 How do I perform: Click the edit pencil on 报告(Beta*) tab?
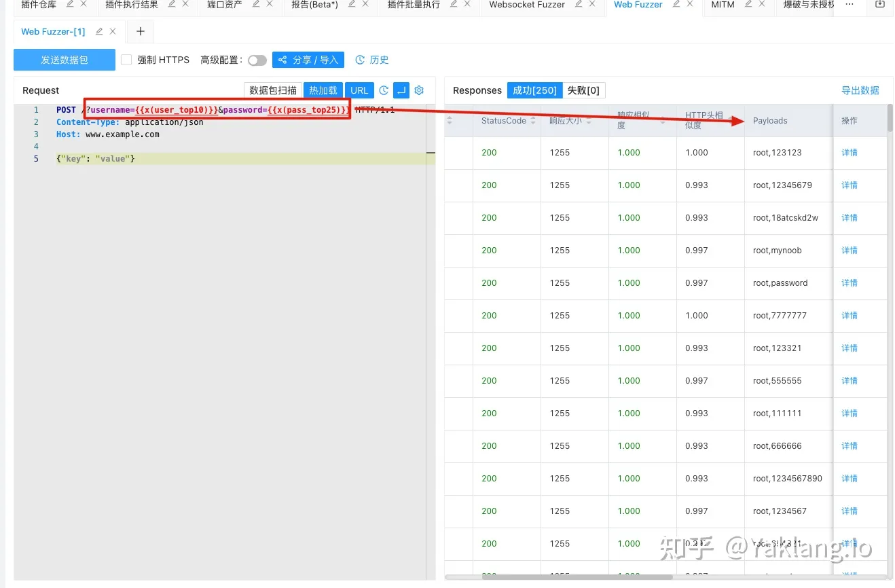pos(352,4)
